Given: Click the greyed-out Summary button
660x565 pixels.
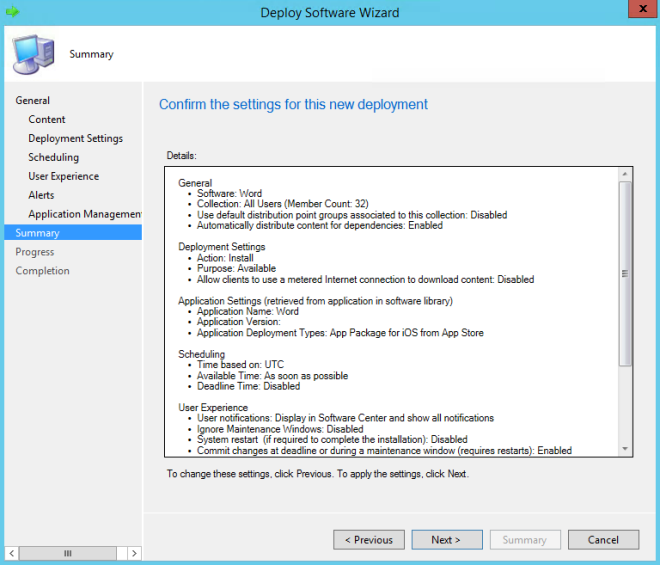Looking at the screenshot, I should coord(525,540).
